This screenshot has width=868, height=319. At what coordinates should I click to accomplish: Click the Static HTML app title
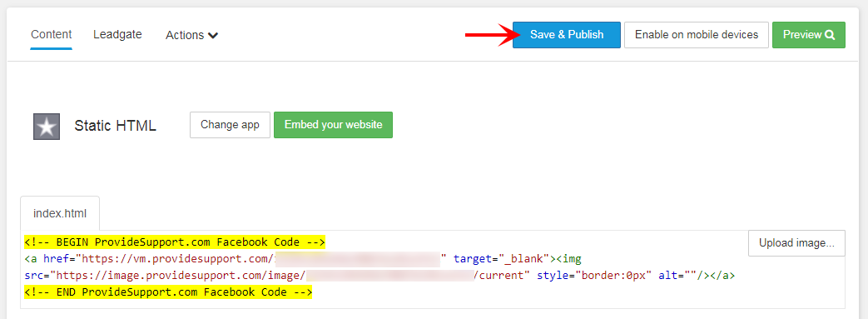click(x=115, y=127)
